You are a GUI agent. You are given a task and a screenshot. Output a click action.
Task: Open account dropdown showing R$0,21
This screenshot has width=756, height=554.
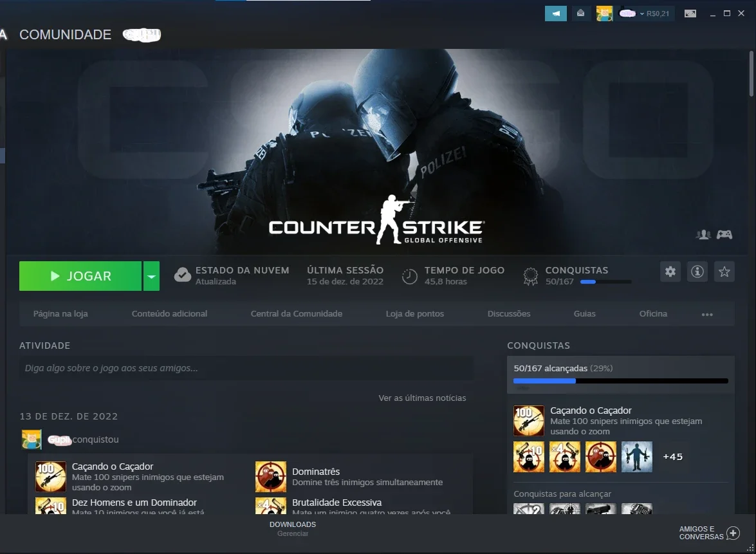645,14
